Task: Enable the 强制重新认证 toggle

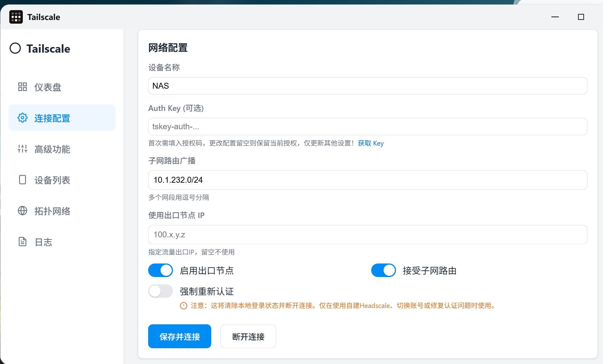Action: tap(160, 291)
